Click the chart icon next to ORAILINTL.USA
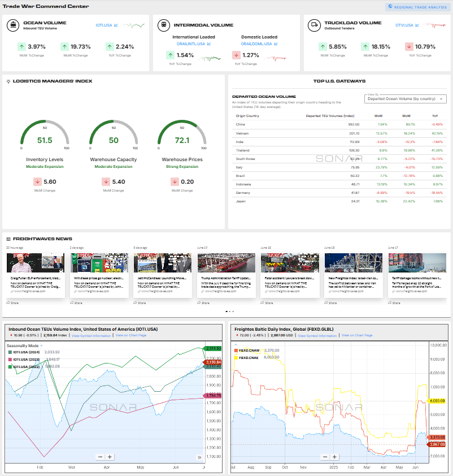Screen dimensions: 453x476 pyautogui.click(x=209, y=44)
